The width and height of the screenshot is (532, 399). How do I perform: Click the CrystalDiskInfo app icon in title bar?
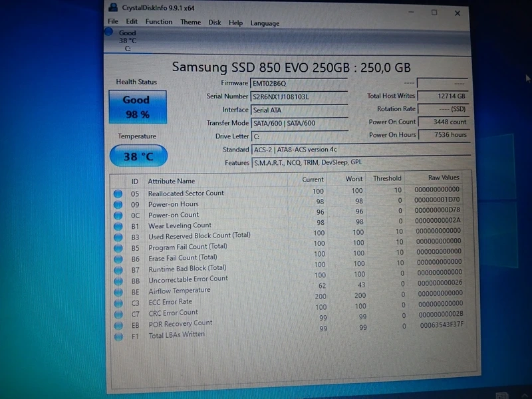coord(113,7)
